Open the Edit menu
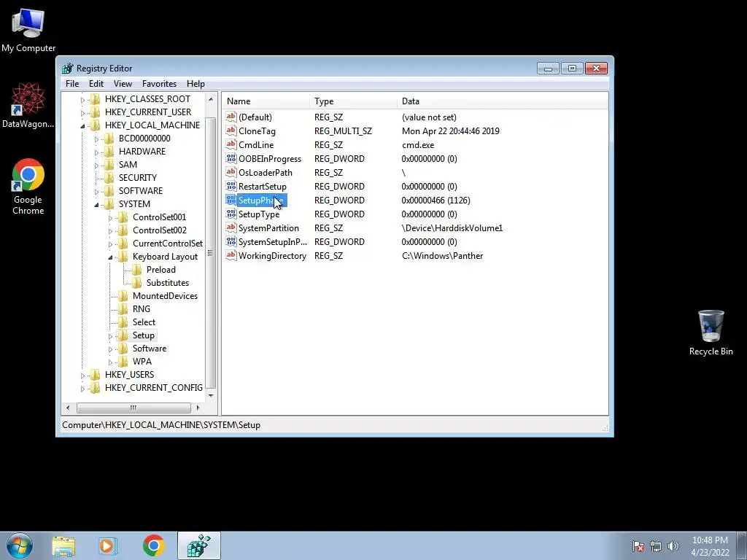 pyautogui.click(x=96, y=84)
